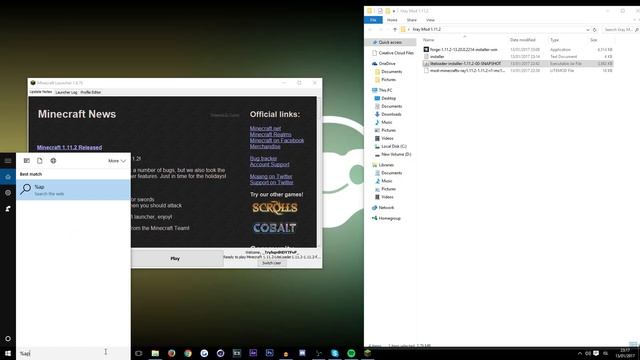The width and height of the screenshot is (640, 360).
Task: Open the Start menu Windows button
Action: pos(8,353)
